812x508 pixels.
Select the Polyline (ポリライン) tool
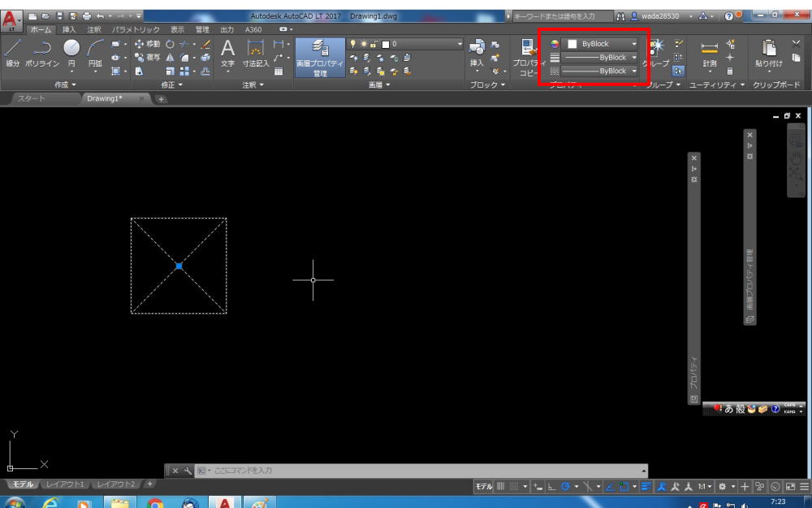(x=42, y=53)
